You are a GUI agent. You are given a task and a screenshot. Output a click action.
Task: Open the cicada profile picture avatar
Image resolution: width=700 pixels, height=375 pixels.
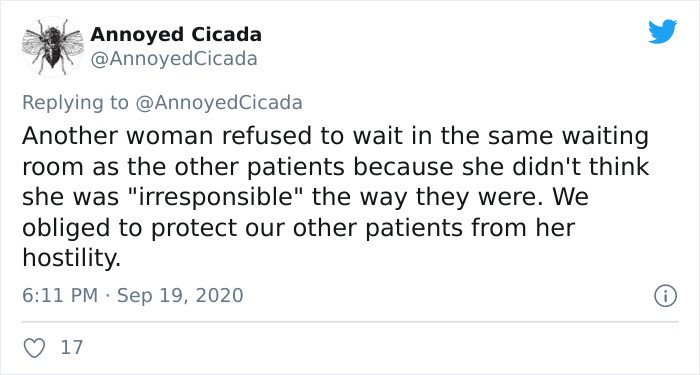tap(53, 46)
